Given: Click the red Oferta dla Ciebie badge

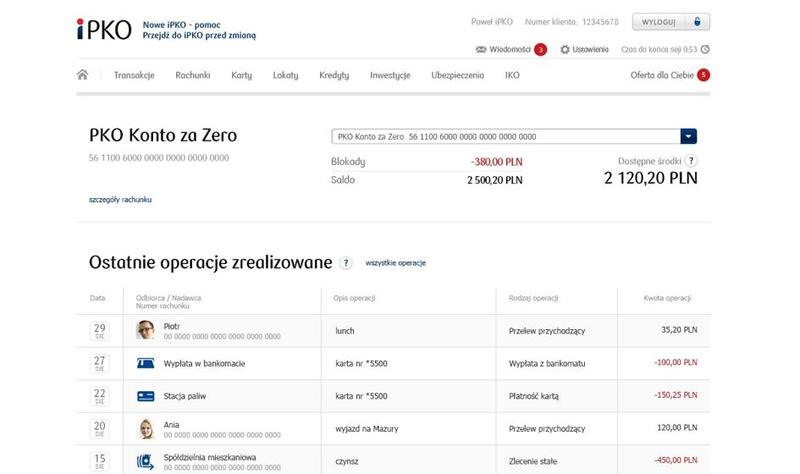Looking at the screenshot, I should (704, 75).
